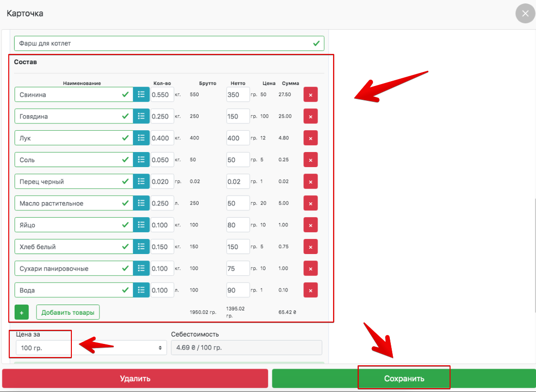Click the quantity field 0.550 for Свинина
The width and height of the screenshot is (536, 392).
162,95
